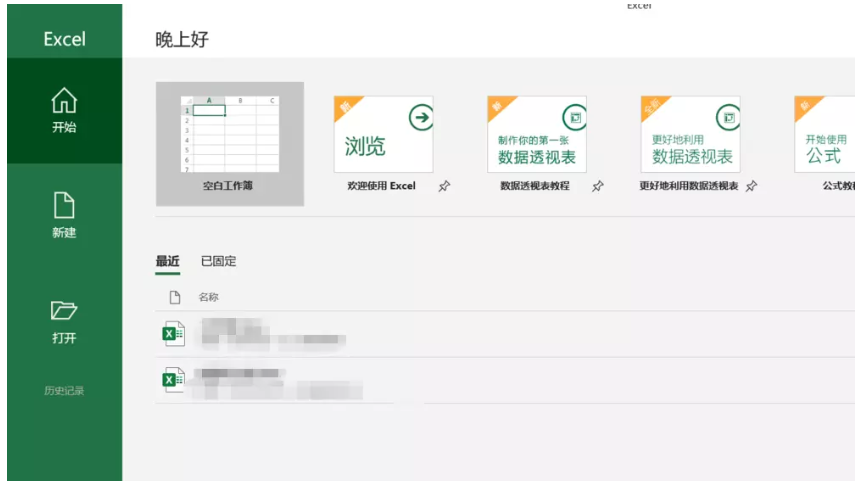Screen dimensions: 868x481
Task: Pin the 更好地利用数据透视表 template
Action: (x=751, y=187)
